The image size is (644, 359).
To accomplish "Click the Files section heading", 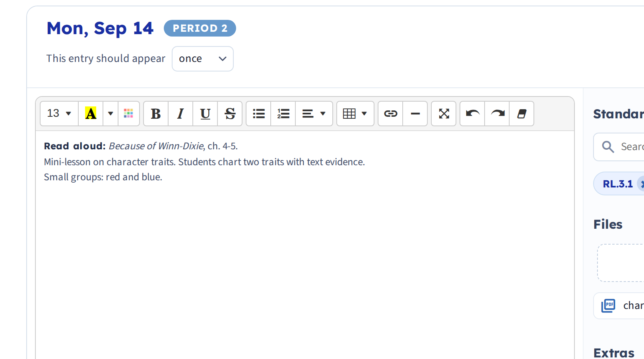I will pos(608,224).
